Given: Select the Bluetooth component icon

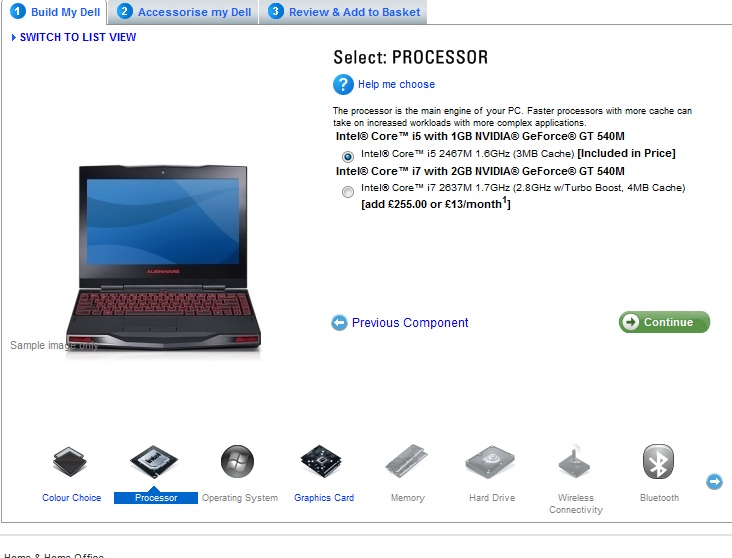Looking at the screenshot, I should (x=658, y=461).
